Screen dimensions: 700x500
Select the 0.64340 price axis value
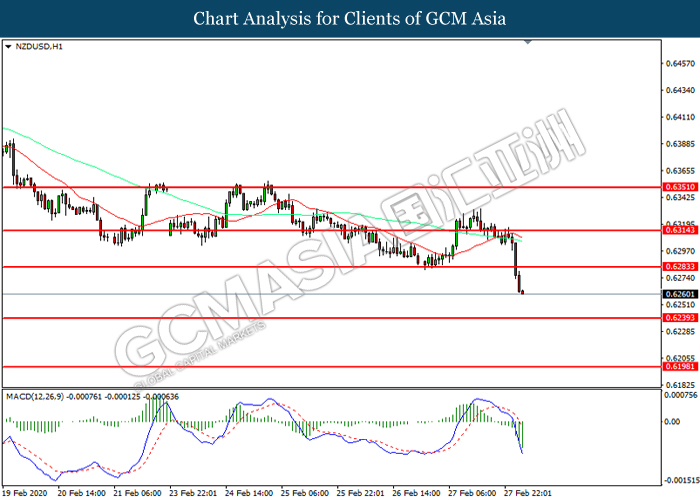[680, 91]
